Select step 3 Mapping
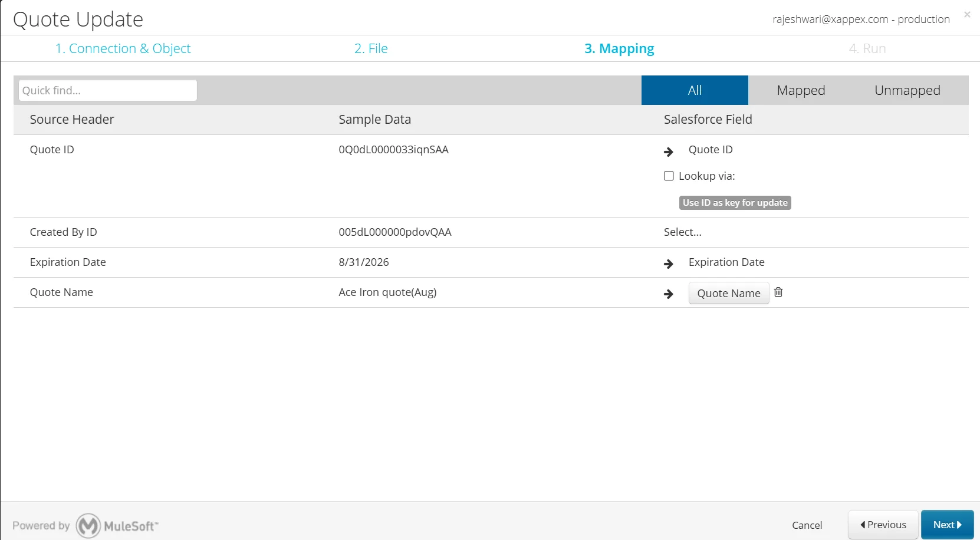 (x=619, y=48)
